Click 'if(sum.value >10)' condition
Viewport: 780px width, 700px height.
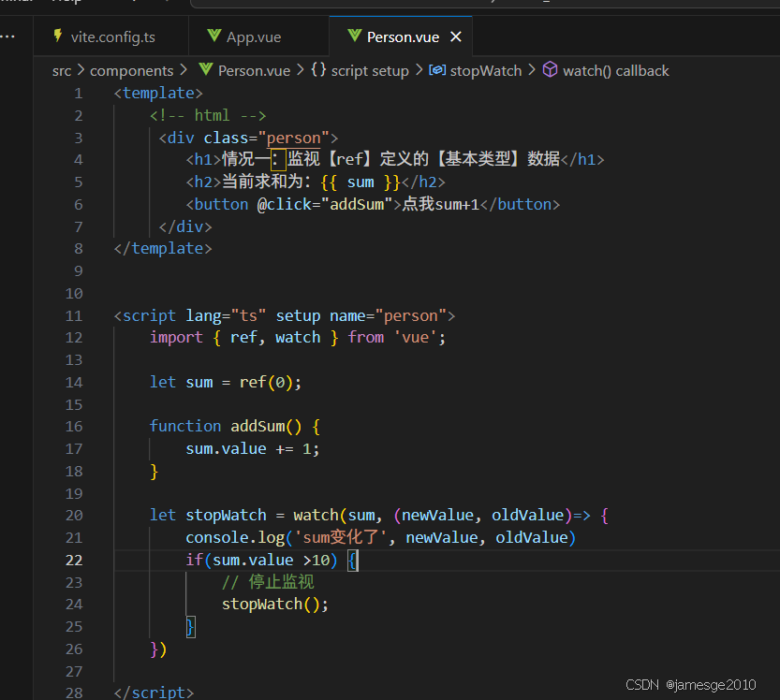point(261,561)
